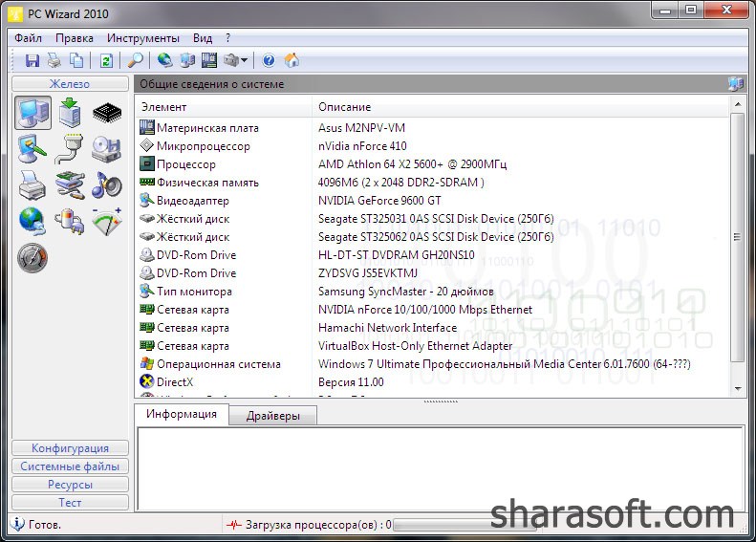Click the Refresh toolbar icon
The width and height of the screenshot is (756, 542).
tap(106, 60)
